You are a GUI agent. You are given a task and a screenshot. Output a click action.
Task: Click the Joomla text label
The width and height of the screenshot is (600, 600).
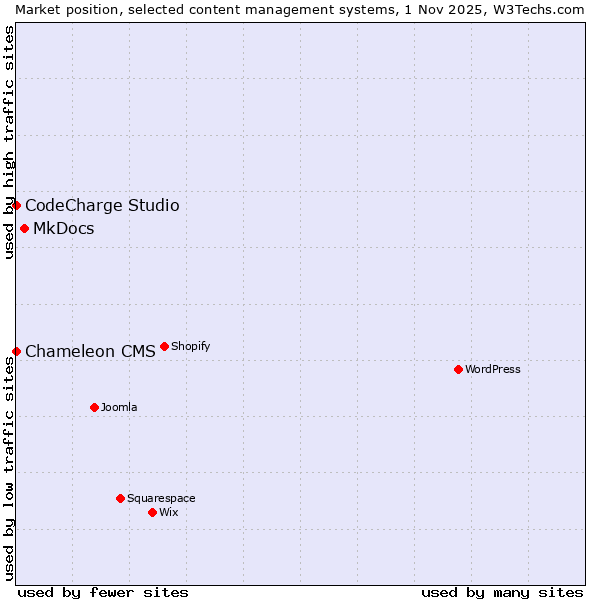tap(119, 408)
